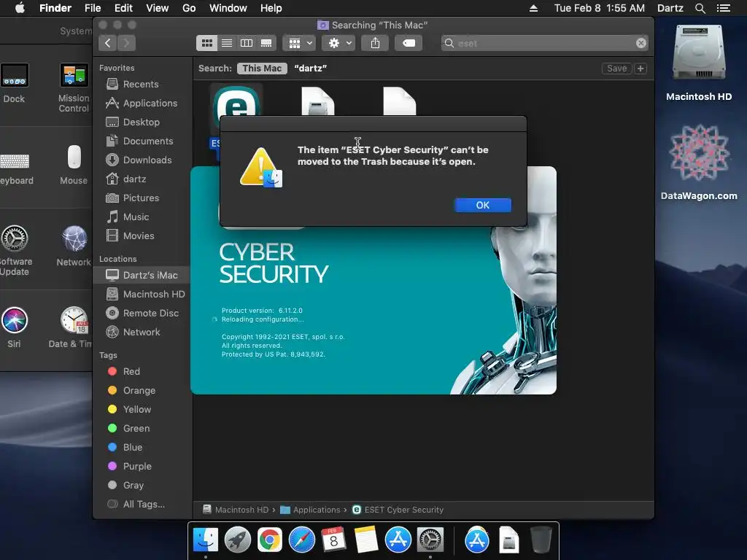Screen dimensions: 747x560
Task: Open the Go menu
Action: 189,8
